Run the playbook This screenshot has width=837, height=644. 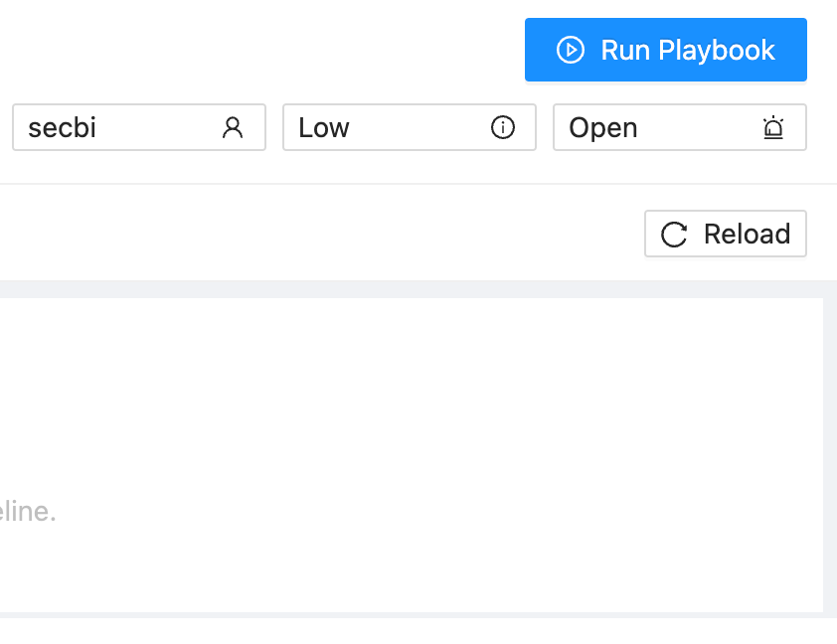tap(665, 50)
